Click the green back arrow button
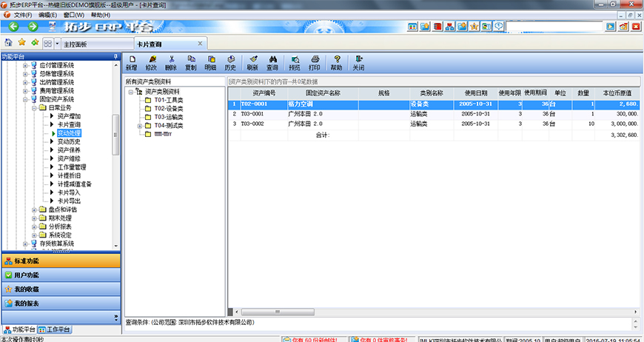 13,27
